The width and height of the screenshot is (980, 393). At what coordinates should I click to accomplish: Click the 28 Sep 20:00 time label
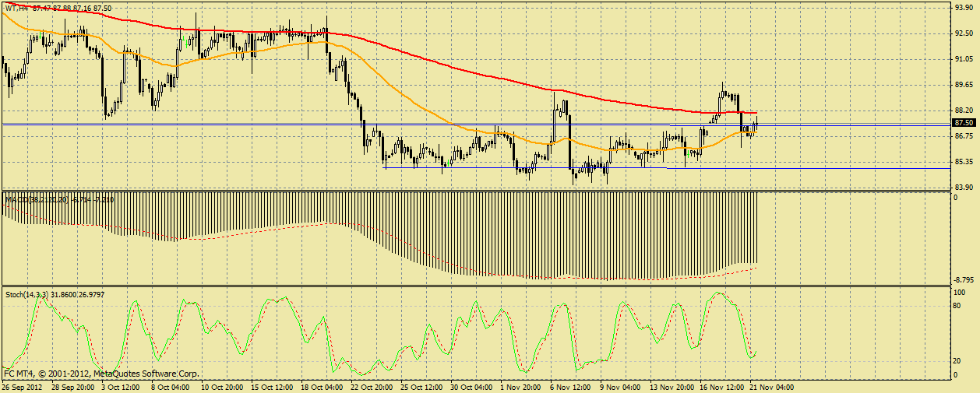tap(72, 387)
